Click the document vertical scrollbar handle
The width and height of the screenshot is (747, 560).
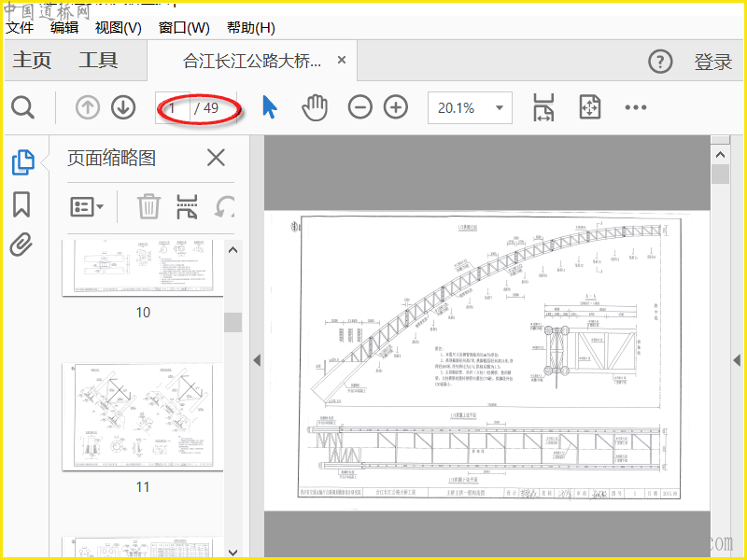720,174
